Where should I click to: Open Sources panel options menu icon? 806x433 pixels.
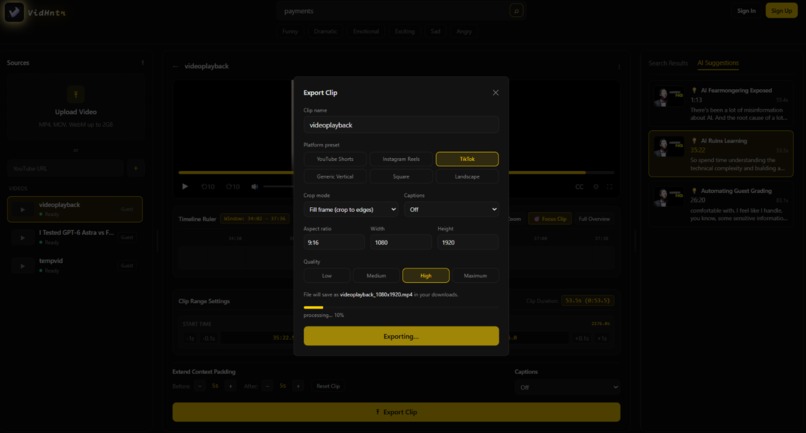click(142, 63)
